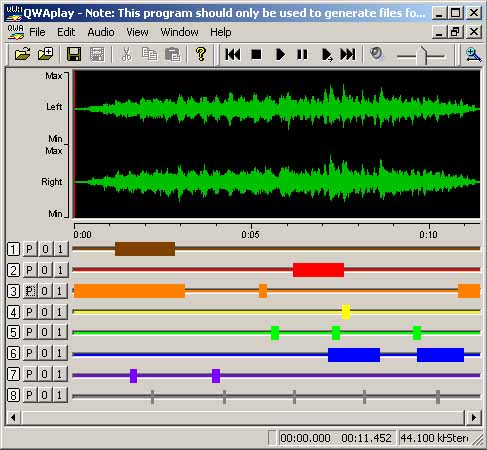Set channel 1 to state 0
487x450 pixels.
click(45, 249)
